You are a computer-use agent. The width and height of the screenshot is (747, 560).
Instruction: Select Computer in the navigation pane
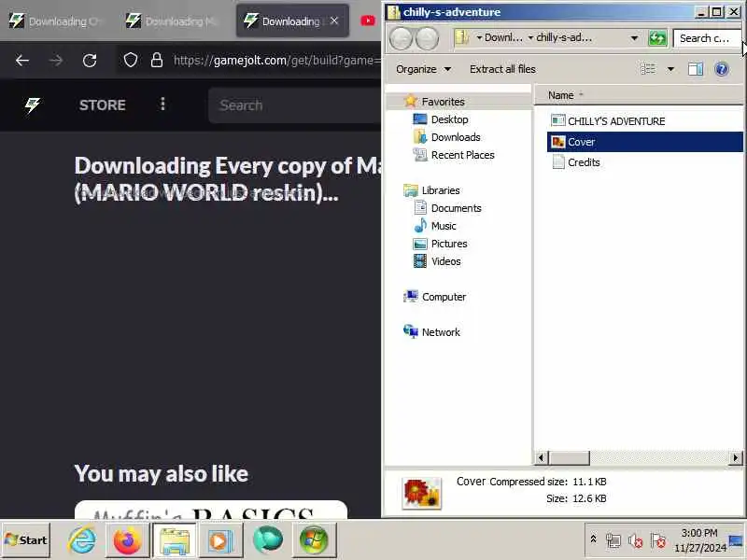(x=434, y=297)
